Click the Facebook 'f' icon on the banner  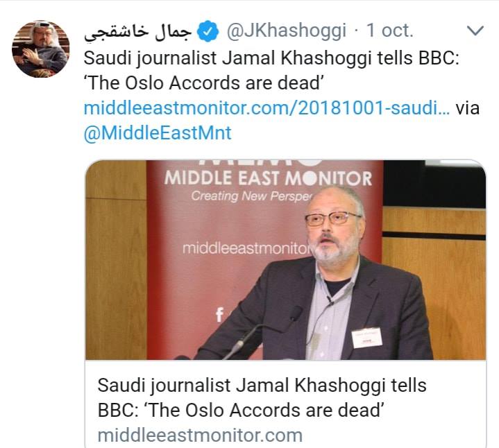pyautogui.click(x=219, y=314)
